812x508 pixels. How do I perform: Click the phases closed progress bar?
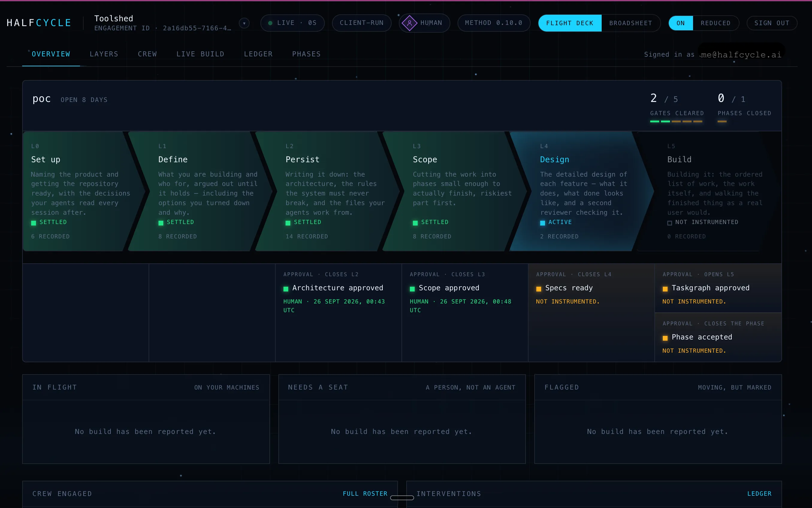pyautogui.click(x=722, y=121)
